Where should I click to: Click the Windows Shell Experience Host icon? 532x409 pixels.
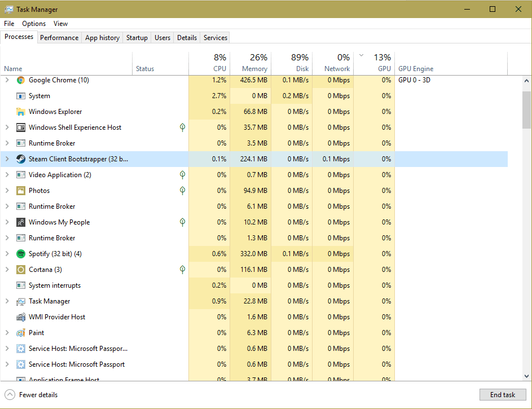[21, 127]
